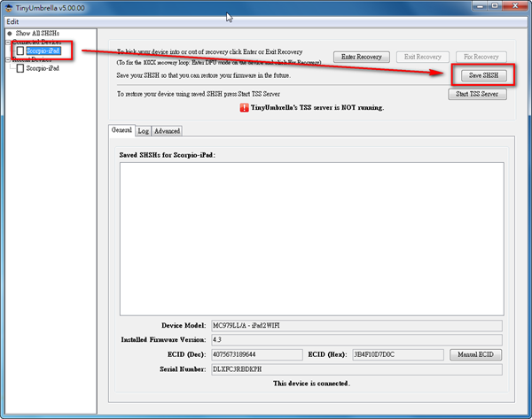Click 'This device is connected.' status text
The image size is (532, 419).
tap(311, 384)
